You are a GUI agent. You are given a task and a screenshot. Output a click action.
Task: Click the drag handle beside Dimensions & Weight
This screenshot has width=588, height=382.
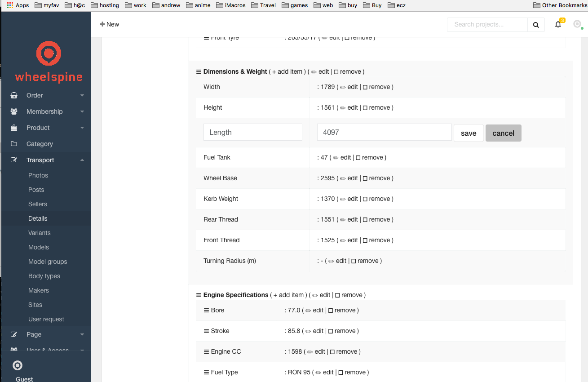199,72
